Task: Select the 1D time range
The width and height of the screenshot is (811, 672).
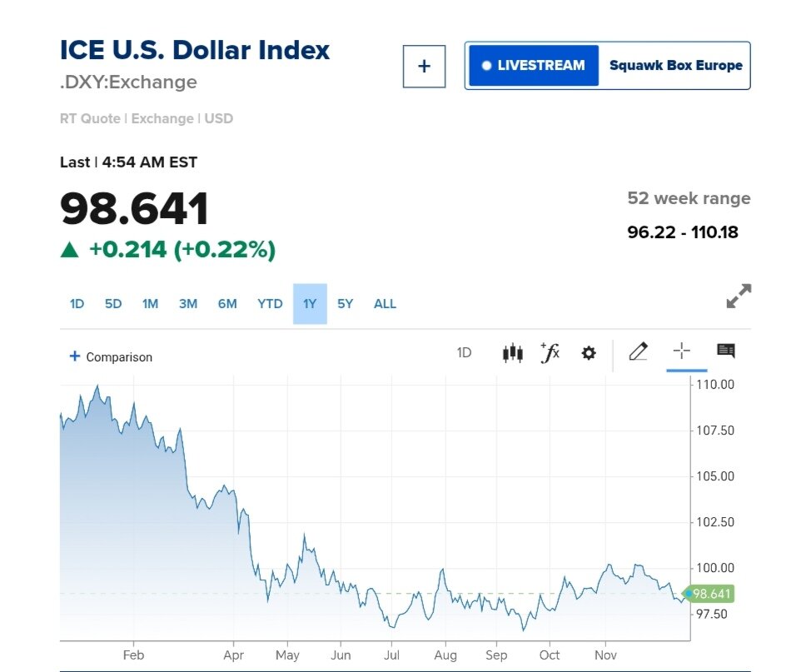Action: coord(77,304)
